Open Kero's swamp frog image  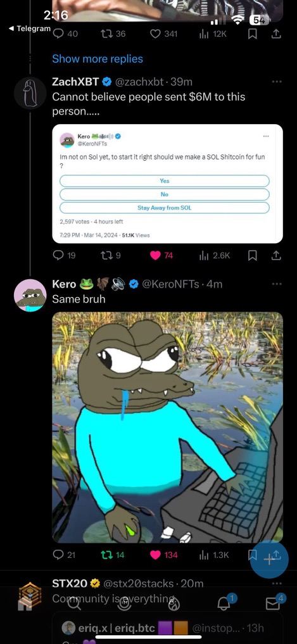[x=168, y=427]
